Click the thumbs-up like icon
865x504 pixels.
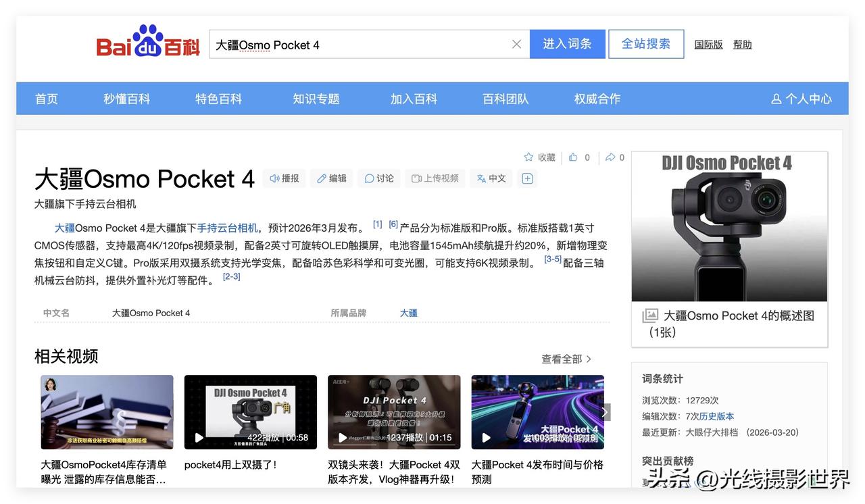(574, 157)
